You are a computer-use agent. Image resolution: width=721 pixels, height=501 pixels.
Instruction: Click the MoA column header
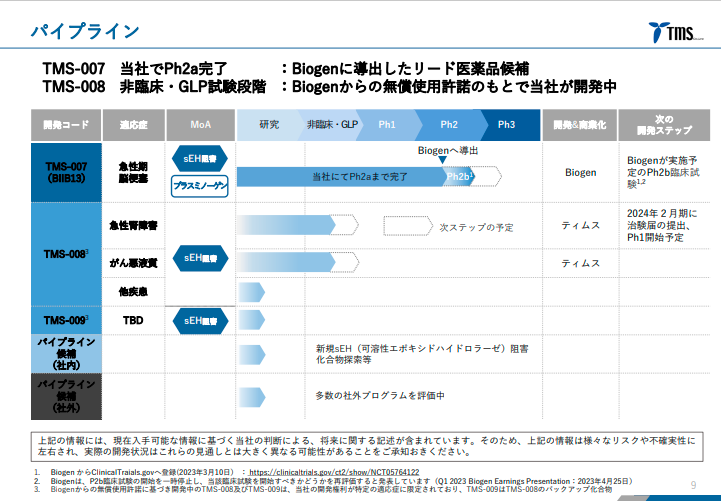tap(200, 125)
